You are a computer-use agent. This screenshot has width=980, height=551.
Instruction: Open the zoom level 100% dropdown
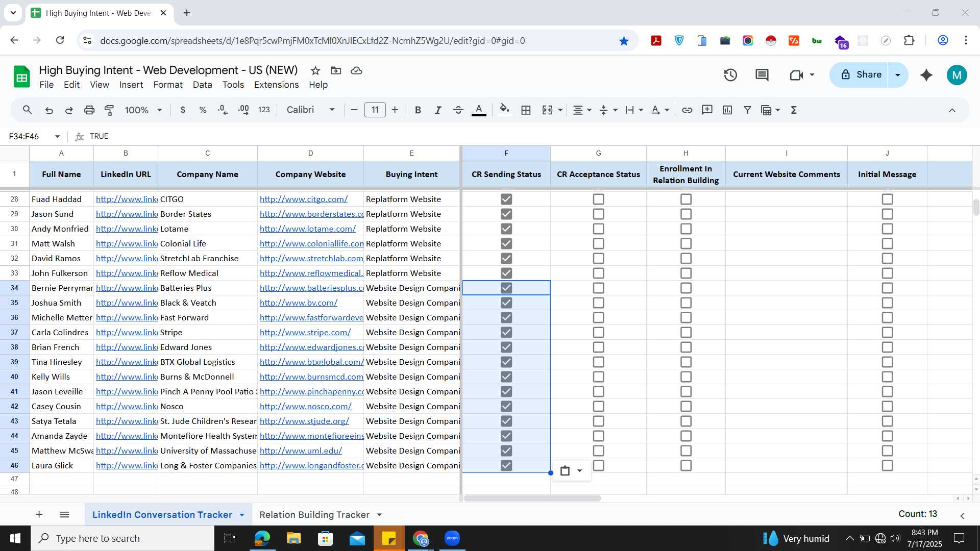point(143,110)
